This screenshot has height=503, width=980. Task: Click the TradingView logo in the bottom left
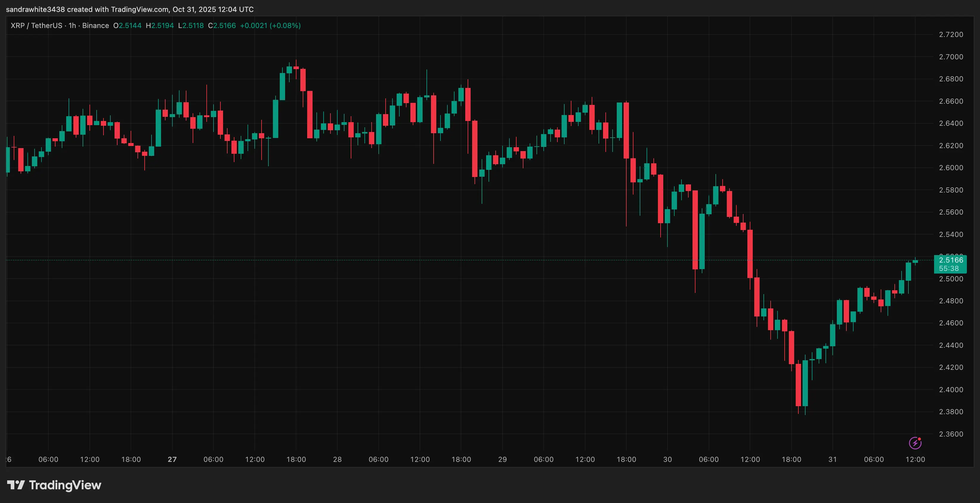54,485
